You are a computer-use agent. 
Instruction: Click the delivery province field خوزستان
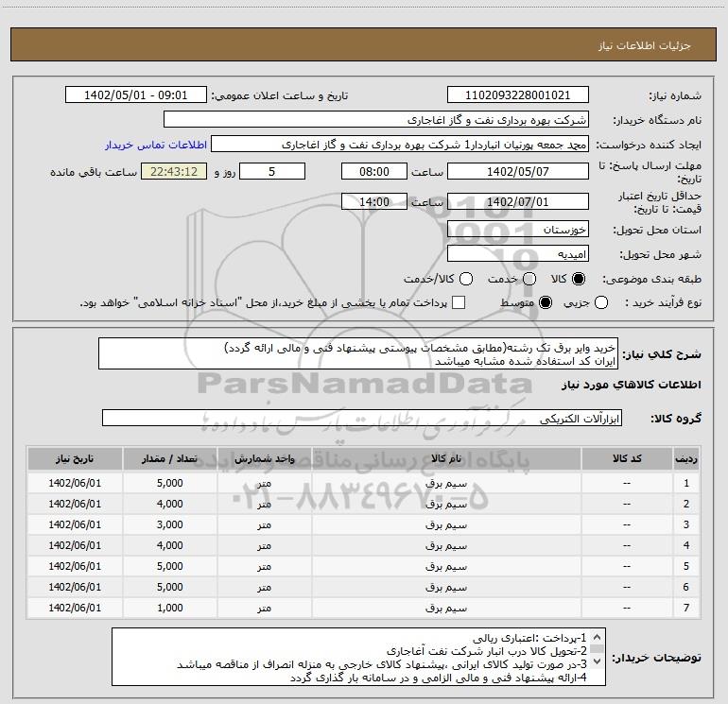tap(518, 230)
